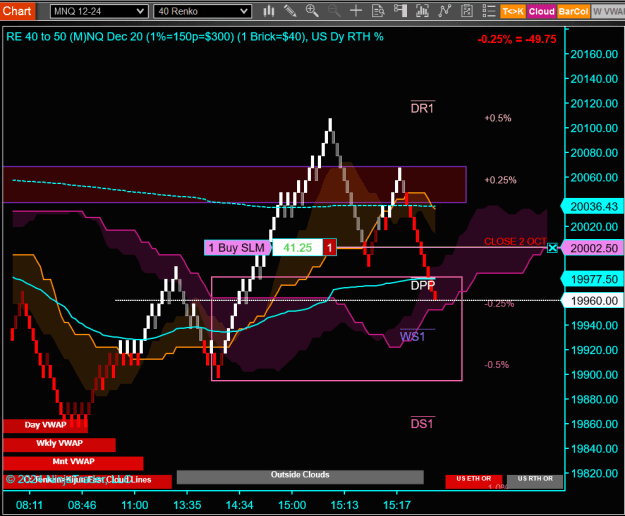The image size is (625, 516).
Task: Click the -0.5% level label
Action: (x=497, y=365)
